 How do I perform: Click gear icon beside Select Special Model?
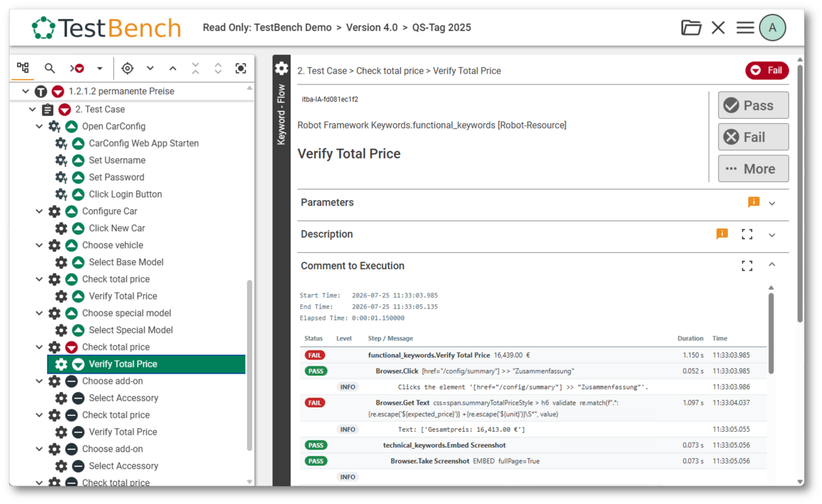coord(61,330)
